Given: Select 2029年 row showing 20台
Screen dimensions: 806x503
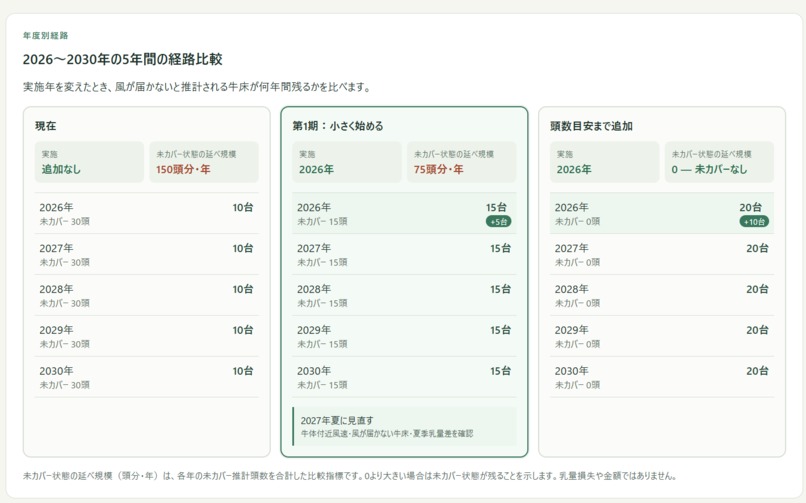Looking at the screenshot, I should click(662, 336).
